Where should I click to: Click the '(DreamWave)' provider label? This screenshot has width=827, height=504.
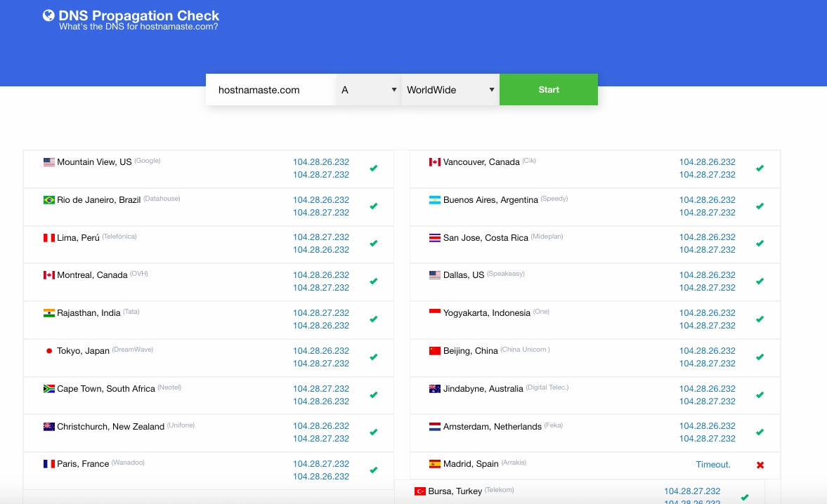click(x=132, y=350)
